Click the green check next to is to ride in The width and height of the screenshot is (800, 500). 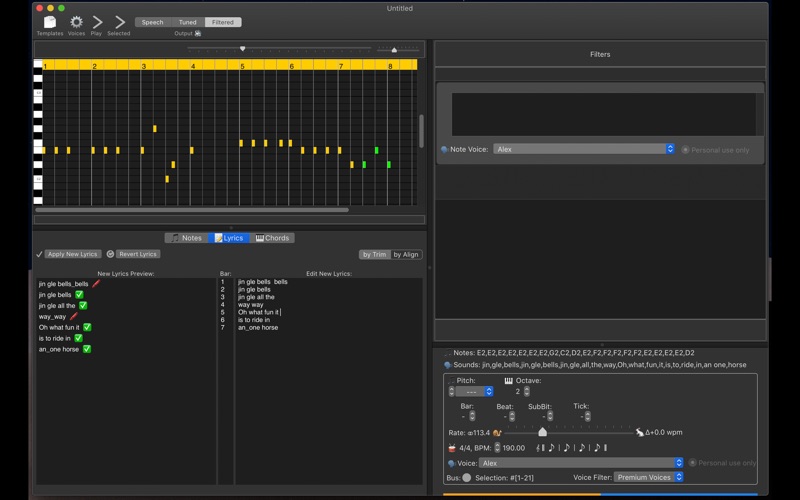[79, 338]
